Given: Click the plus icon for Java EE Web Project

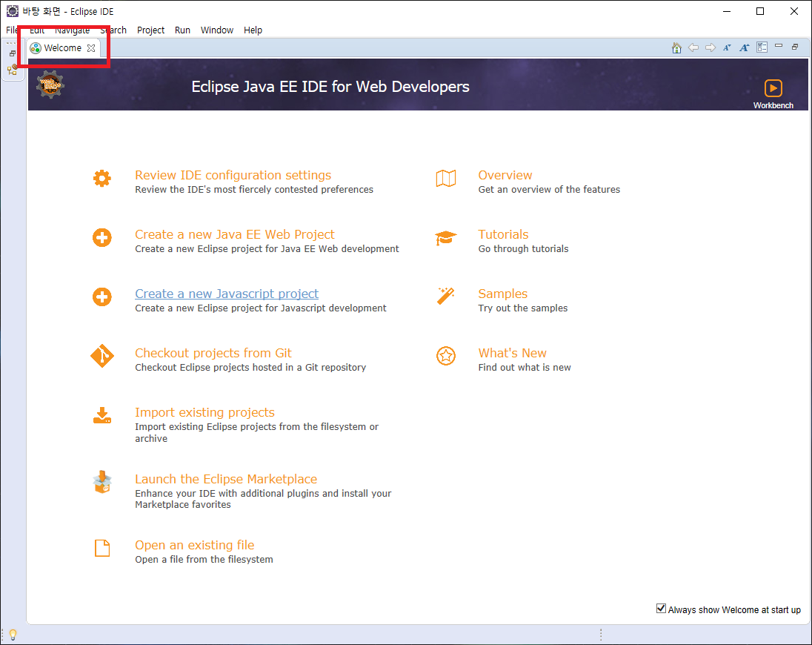Looking at the screenshot, I should (102, 238).
